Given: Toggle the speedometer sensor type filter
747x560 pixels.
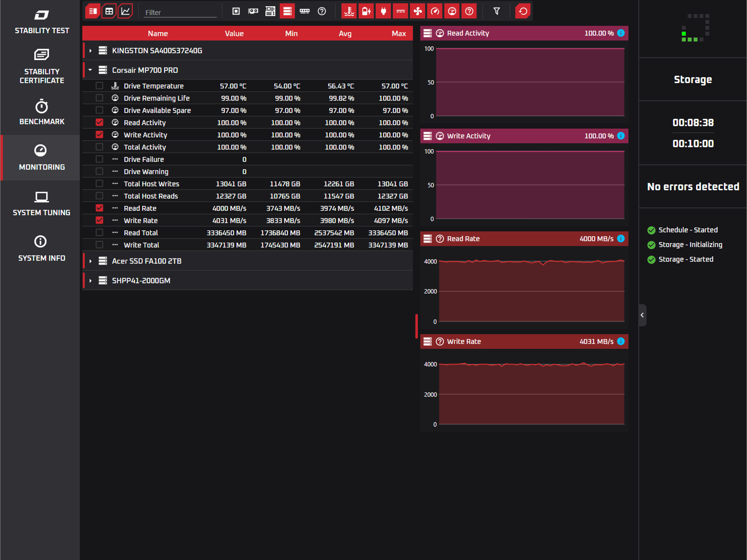Looking at the screenshot, I should pos(435,11).
